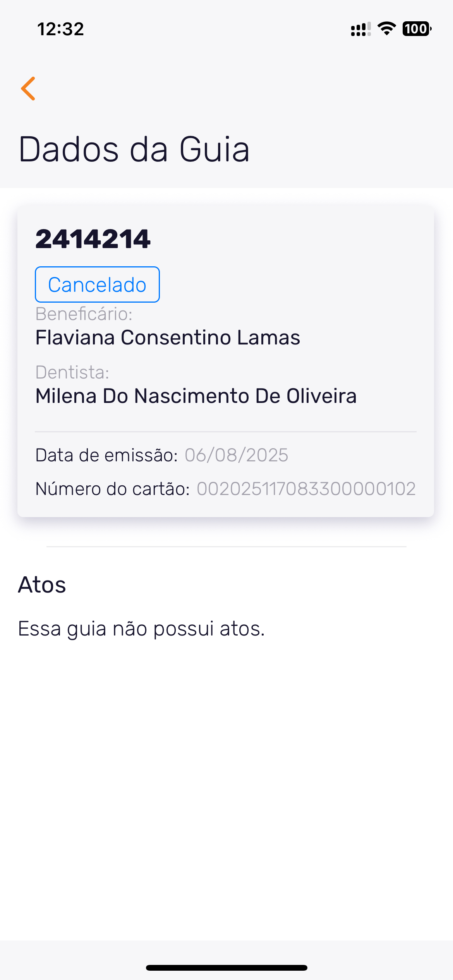
Task: Tap the Número do cartão label
Action: (x=112, y=489)
